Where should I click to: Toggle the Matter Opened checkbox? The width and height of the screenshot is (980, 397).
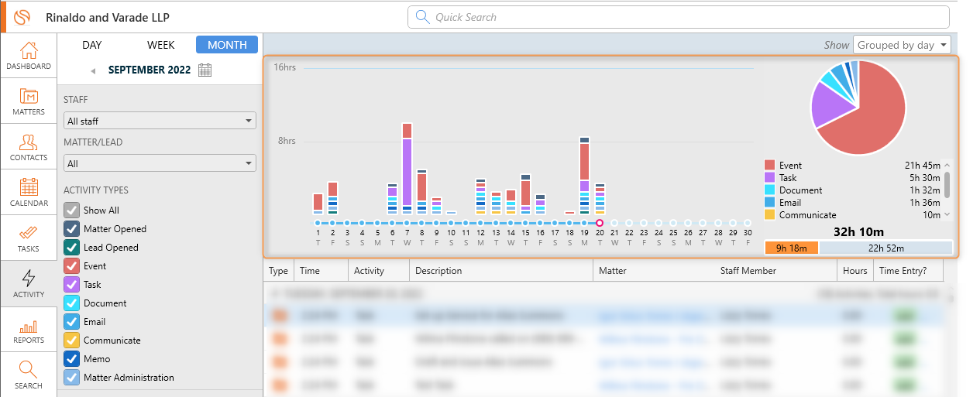pos(71,229)
